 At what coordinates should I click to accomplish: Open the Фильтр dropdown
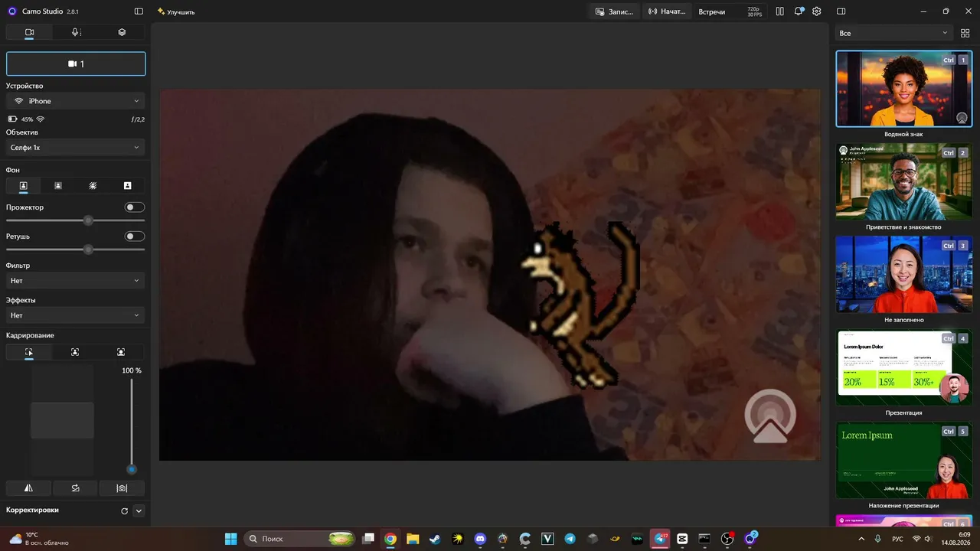point(76,281)
